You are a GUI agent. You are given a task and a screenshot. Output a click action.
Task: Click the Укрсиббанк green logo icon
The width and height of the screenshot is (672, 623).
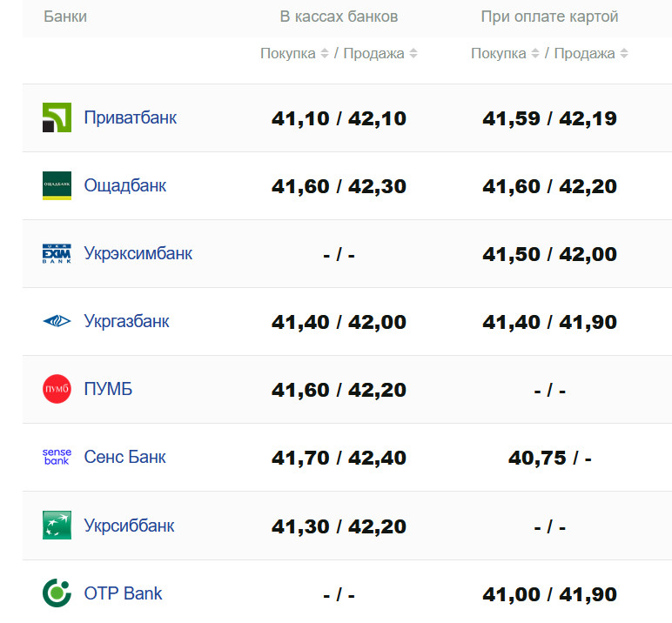click(x=57, y=525)
